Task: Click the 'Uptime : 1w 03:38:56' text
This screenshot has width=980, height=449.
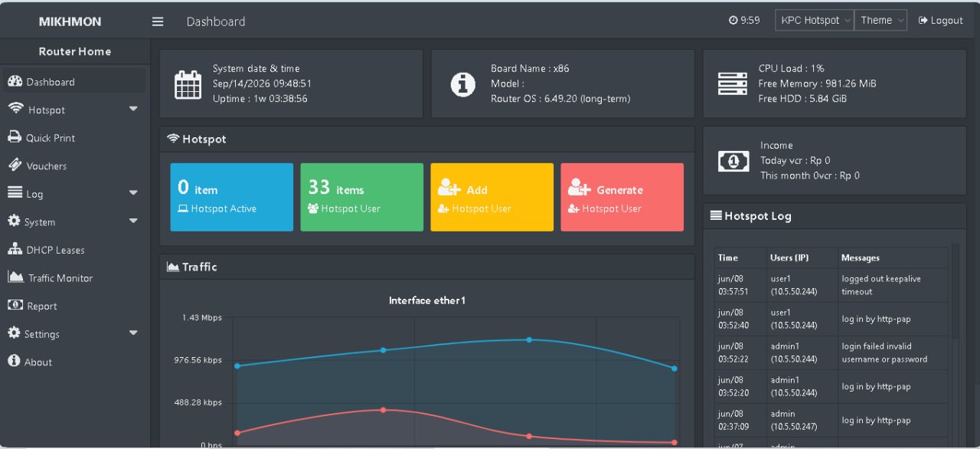Action: [x=260, y=99]
